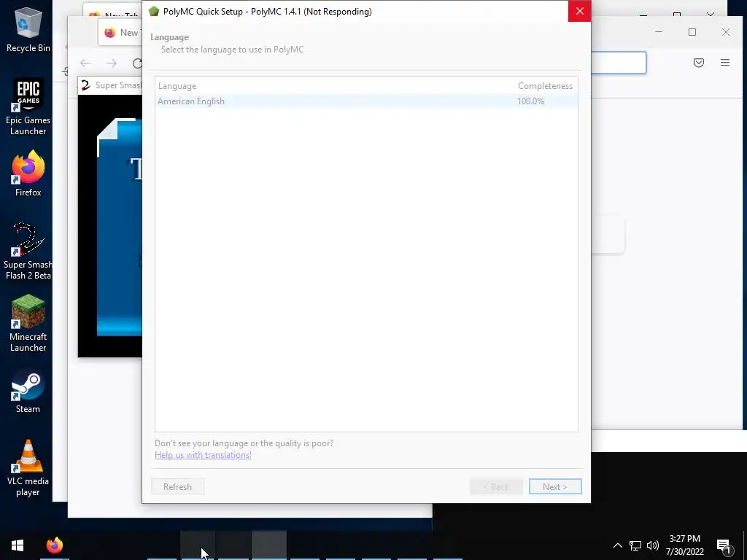This screenshot has height=560, width=747.
Task: Launch the Steam desktop shortcut
Action: coord(28,392)
